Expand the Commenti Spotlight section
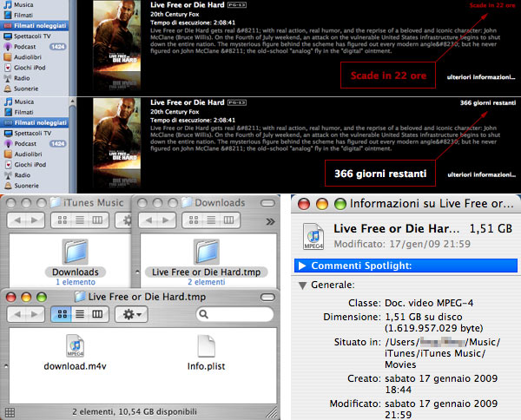This screenshot has height=420, width=521. click(x=302, y=265)
